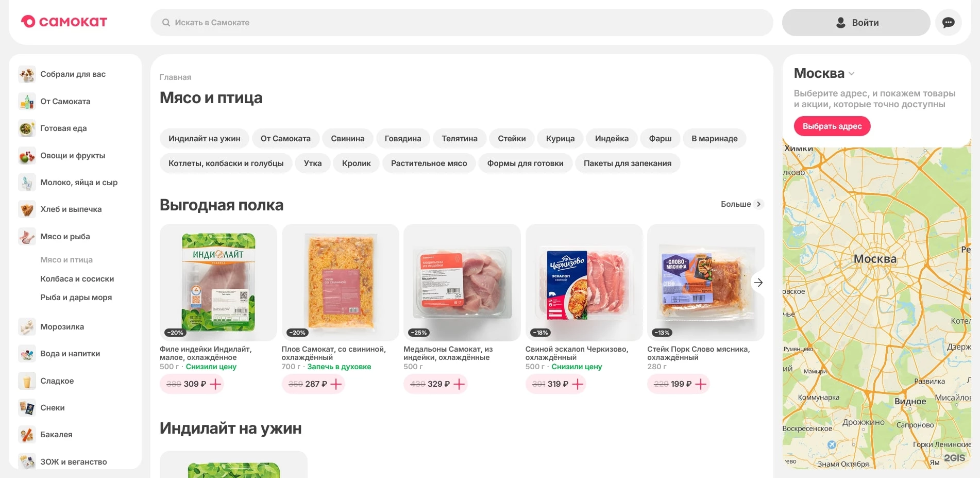Add Стейк Порк to cart
This screenshot has width=980, height=478.
tap(701, 384)
